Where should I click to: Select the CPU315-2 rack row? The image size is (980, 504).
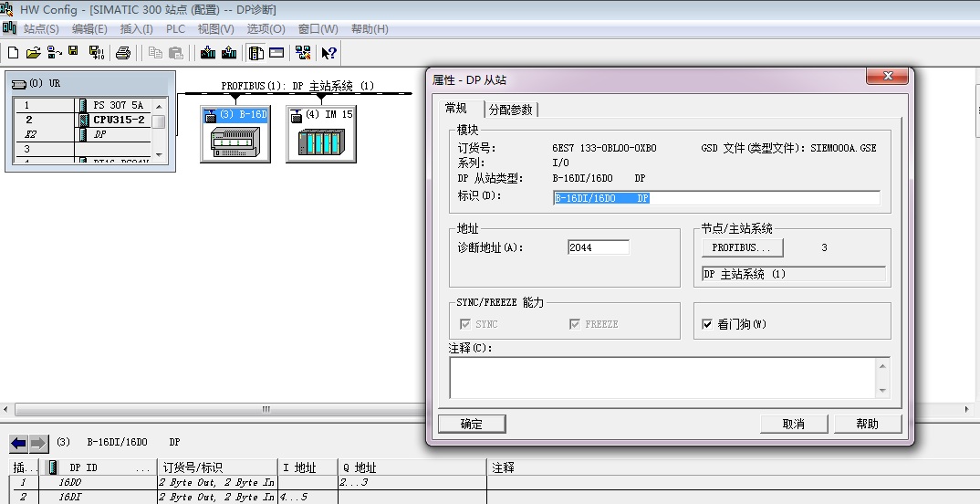[82, 120]
